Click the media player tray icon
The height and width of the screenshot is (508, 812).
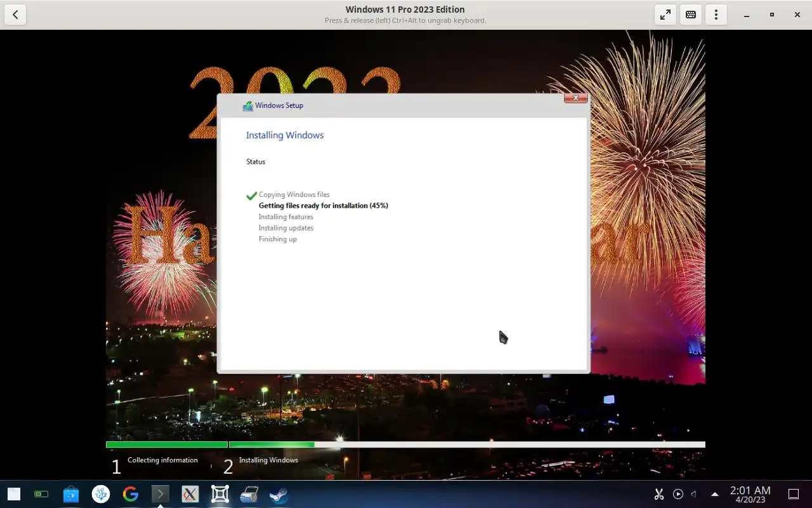click(x=678, y=494)
